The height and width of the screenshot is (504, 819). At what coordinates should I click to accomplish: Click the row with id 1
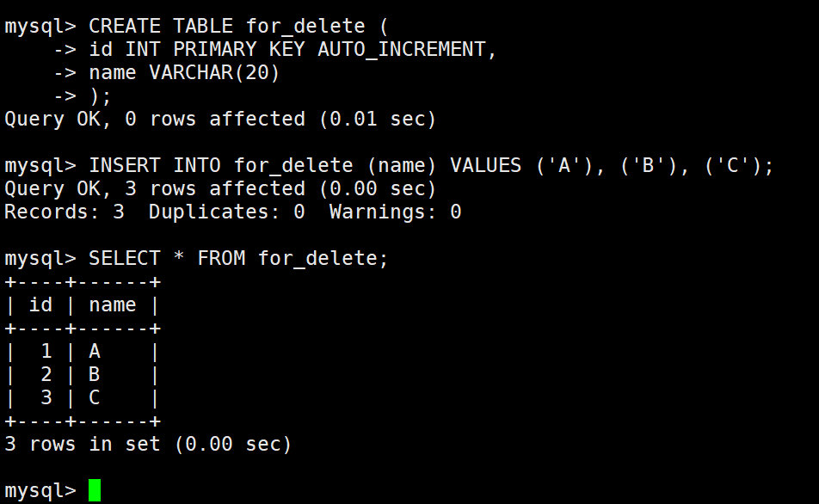(82, 352)
